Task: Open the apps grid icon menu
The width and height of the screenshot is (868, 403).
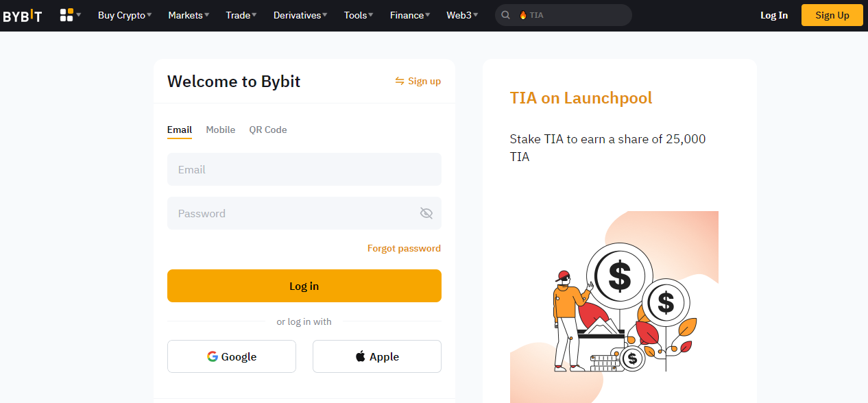Action: point(70,15)
